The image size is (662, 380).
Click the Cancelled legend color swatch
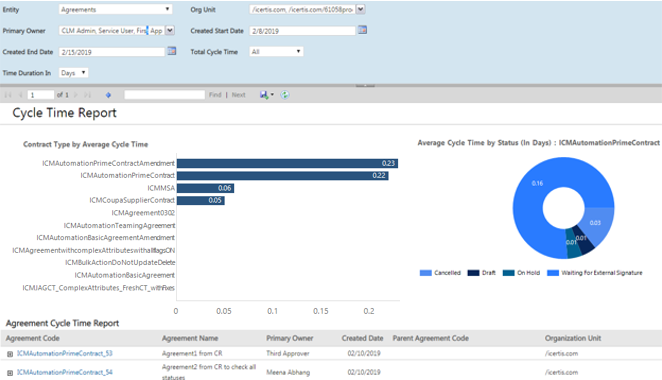pyautogui.click(x=426, y=273)
